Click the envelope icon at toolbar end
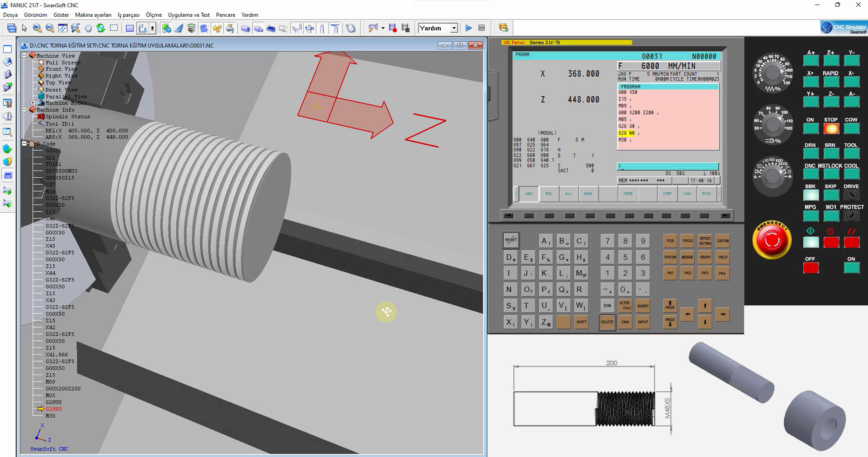Viewport: 868px width, 457px height. coord(503,28)
